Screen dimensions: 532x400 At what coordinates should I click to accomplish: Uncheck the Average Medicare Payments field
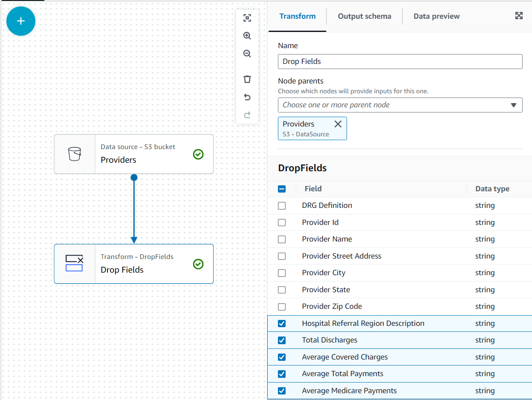pos(282,391)
